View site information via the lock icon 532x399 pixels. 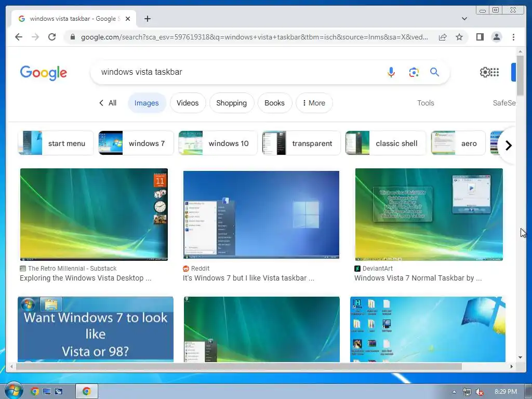pos(73,37)
